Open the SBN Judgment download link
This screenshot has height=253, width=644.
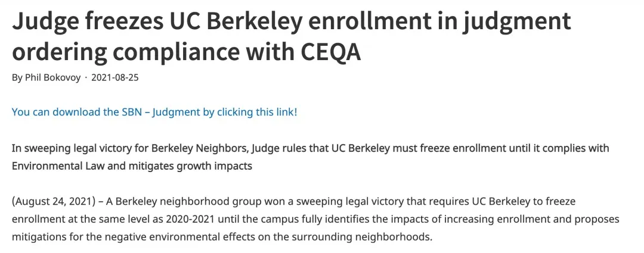tap(154, 112)
